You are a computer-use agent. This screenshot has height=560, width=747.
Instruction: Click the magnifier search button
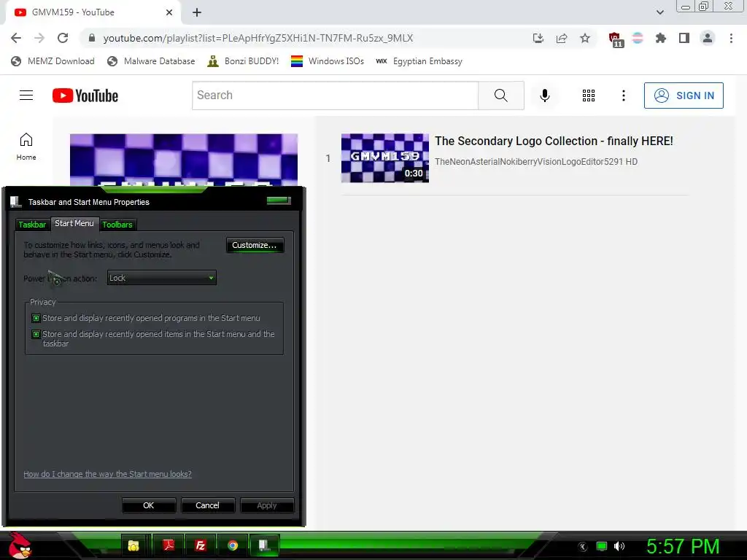[x=500, y=96]
